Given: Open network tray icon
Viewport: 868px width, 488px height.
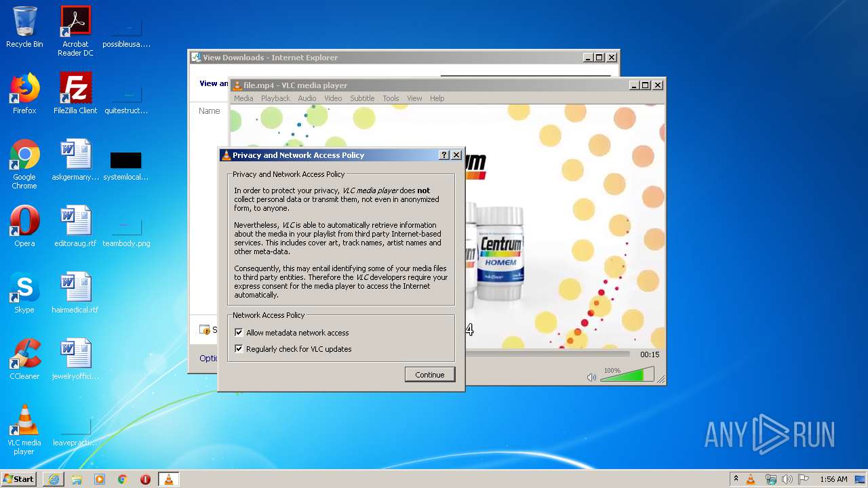Looking at the screenshot, I should [x=770, y=479].
